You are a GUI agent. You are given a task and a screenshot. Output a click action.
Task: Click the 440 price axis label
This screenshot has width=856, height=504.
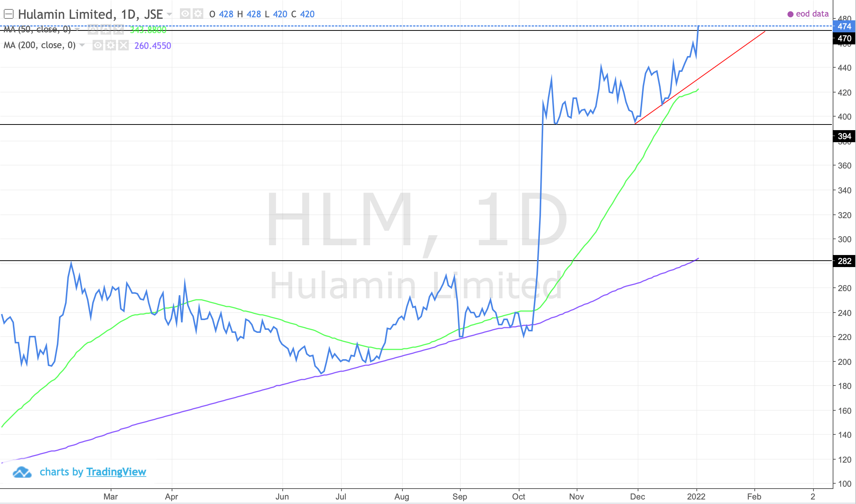click(x=844, y=68)
